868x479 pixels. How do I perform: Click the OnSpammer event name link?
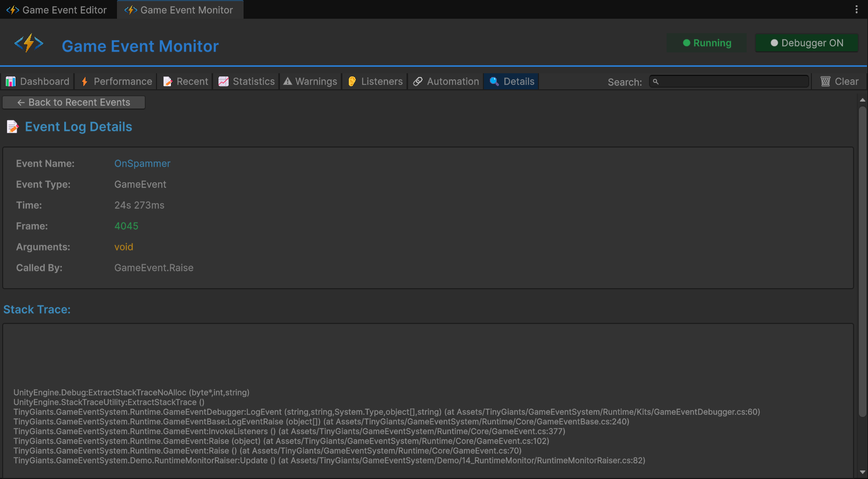[x=142, y=164]
